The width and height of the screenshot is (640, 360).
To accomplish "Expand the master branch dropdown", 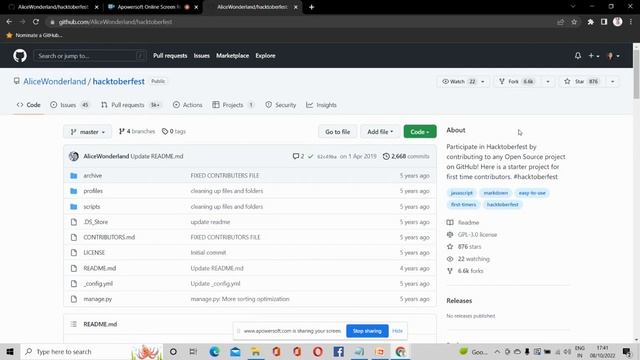I will [87, 132].
